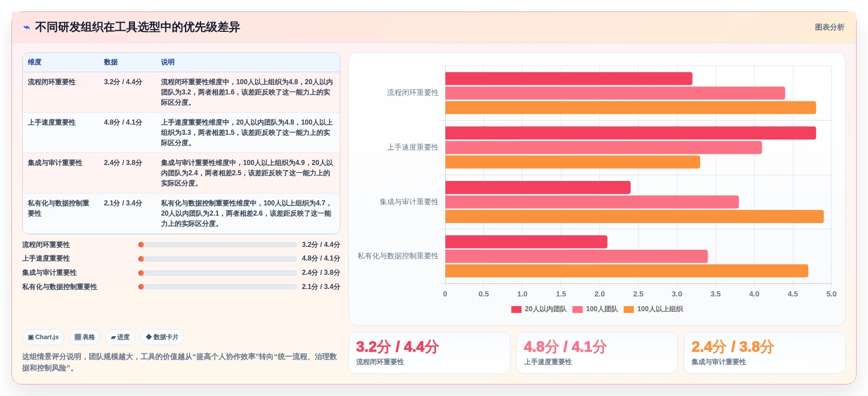Click the red 20人以内团队 legend swatch

pyautogui.click(x=516, y=310)
